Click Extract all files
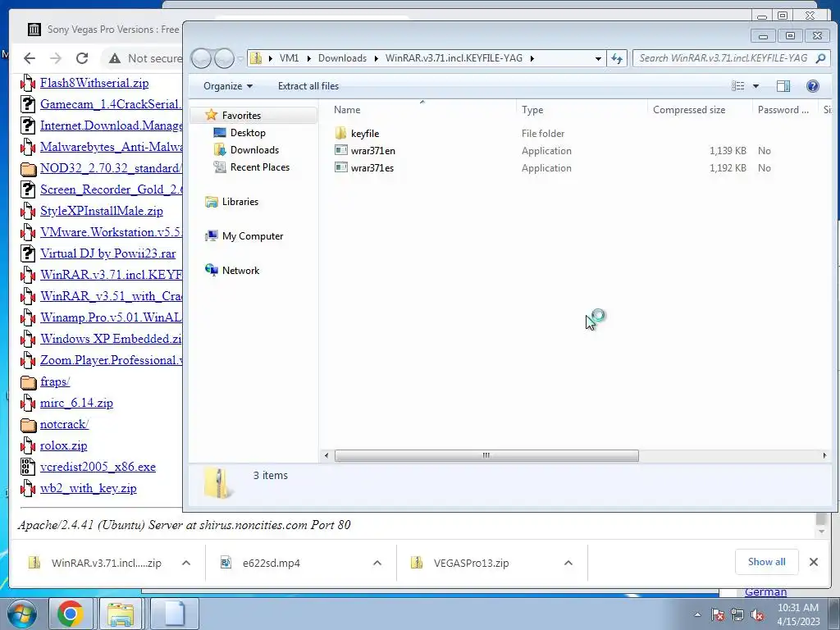The height and width of the screenshot is (630, 840). click(308, 85)
